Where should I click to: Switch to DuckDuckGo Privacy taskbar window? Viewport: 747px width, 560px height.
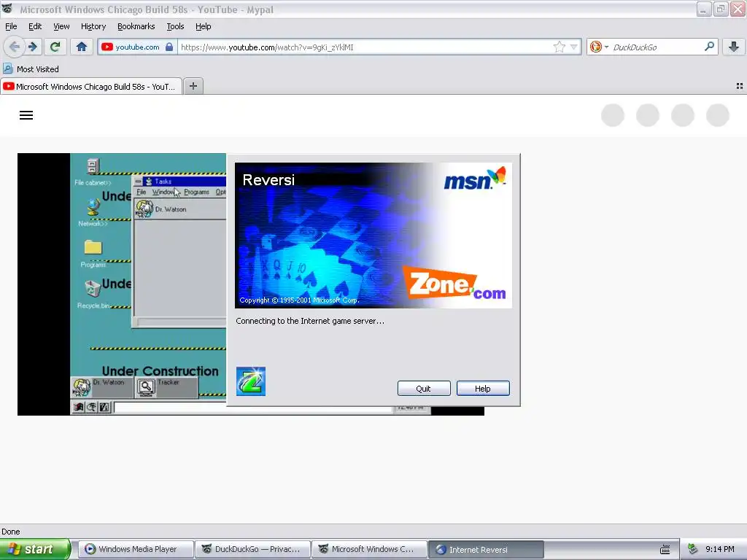tap(252, 549)
